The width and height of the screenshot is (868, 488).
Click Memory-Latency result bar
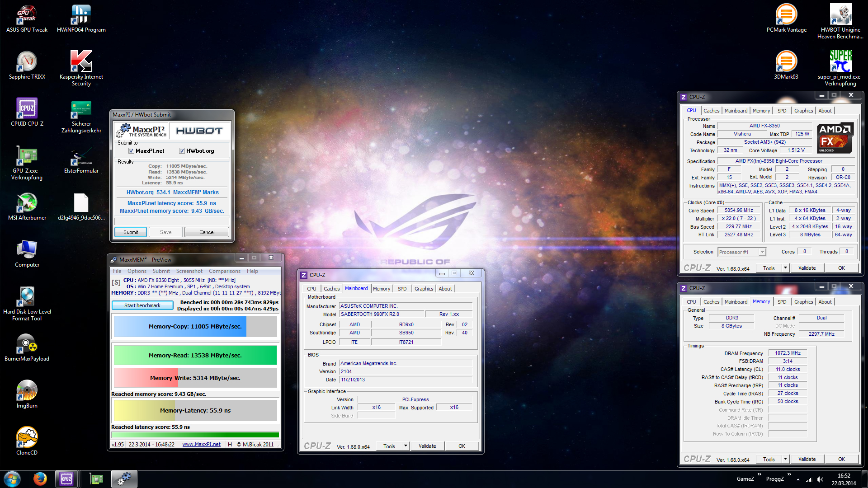[195, 410]
